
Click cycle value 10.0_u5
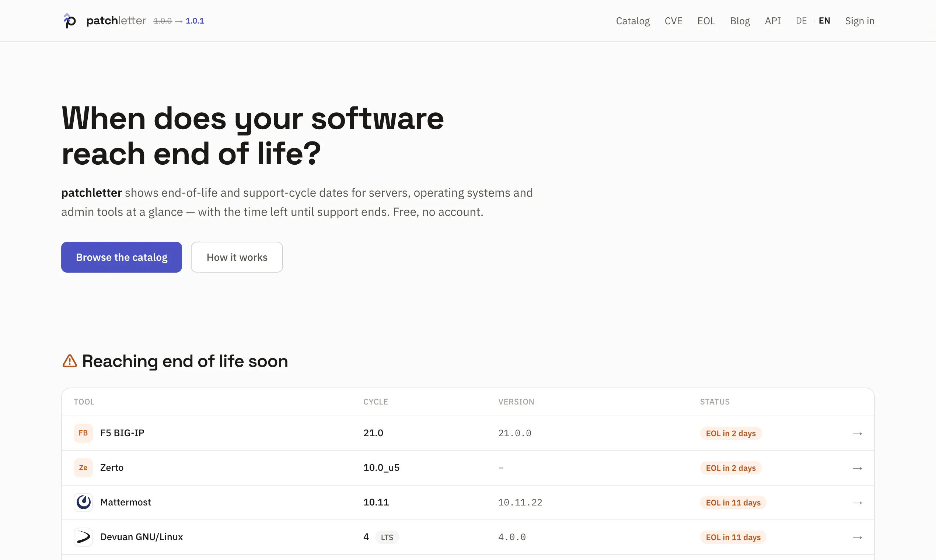point(381,468)
